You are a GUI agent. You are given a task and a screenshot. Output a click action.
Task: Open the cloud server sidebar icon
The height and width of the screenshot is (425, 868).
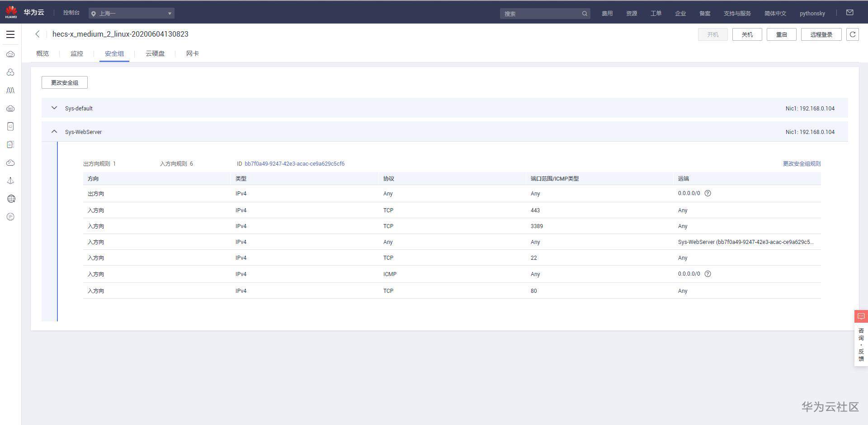[x=10, y=54]
